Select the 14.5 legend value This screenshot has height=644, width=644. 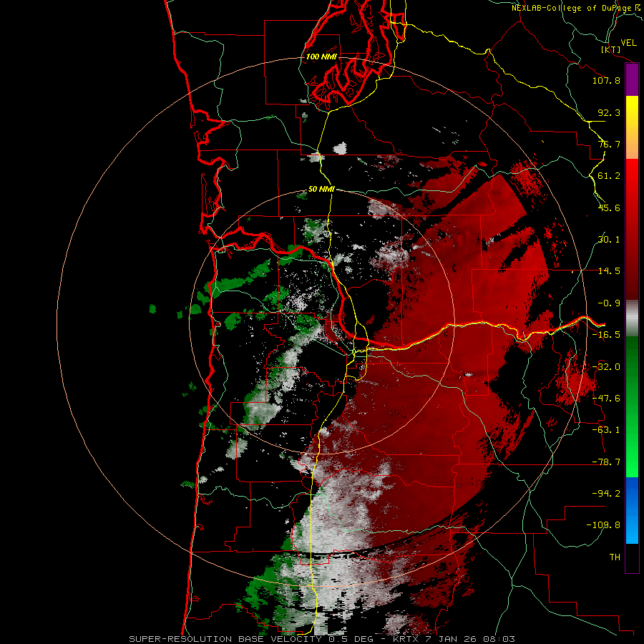pos(609,271)
